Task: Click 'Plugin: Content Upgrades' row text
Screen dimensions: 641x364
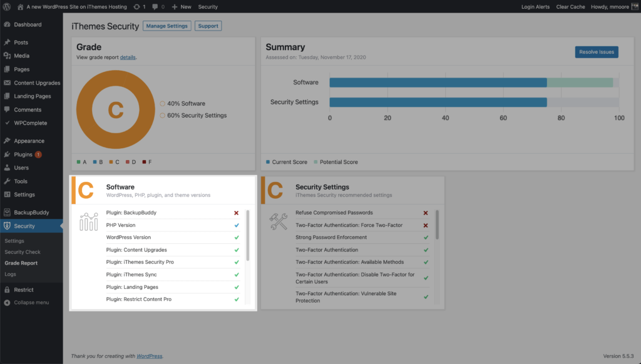Action: coord(136,250)
